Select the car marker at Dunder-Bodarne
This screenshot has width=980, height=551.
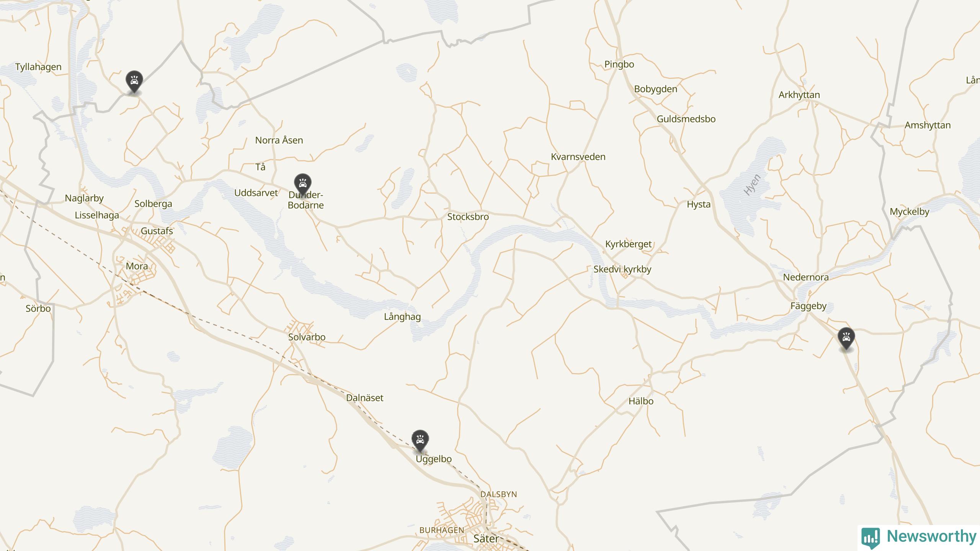point(302,185)
